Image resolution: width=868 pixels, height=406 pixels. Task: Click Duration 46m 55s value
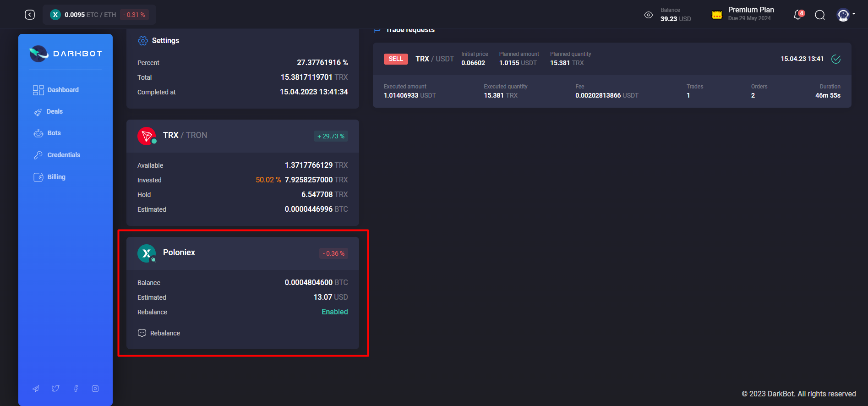pos(828,95)
